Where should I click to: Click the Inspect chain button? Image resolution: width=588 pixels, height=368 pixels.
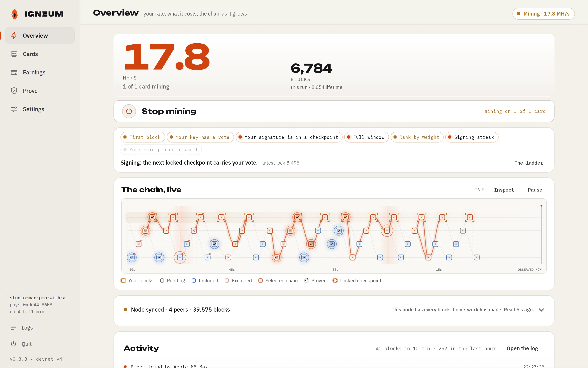[x=504, y=190]
